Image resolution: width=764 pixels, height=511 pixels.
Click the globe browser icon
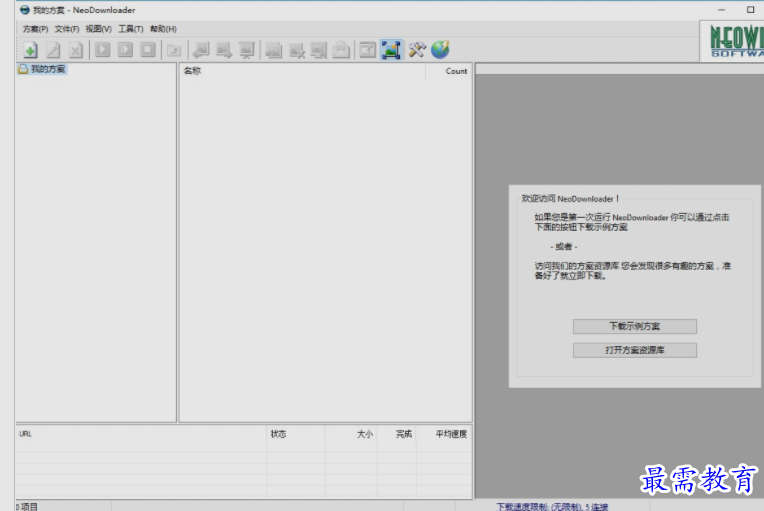pyautogui.click(x=440, y=49)
